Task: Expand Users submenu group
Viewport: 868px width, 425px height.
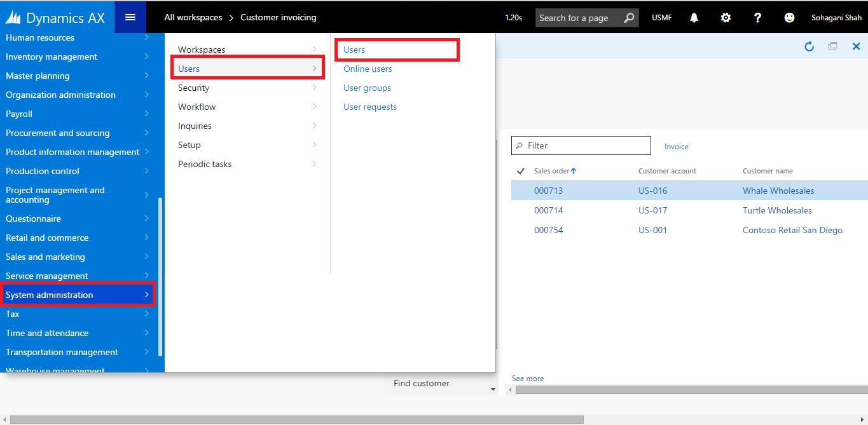Action: click(x=247, y=69)
